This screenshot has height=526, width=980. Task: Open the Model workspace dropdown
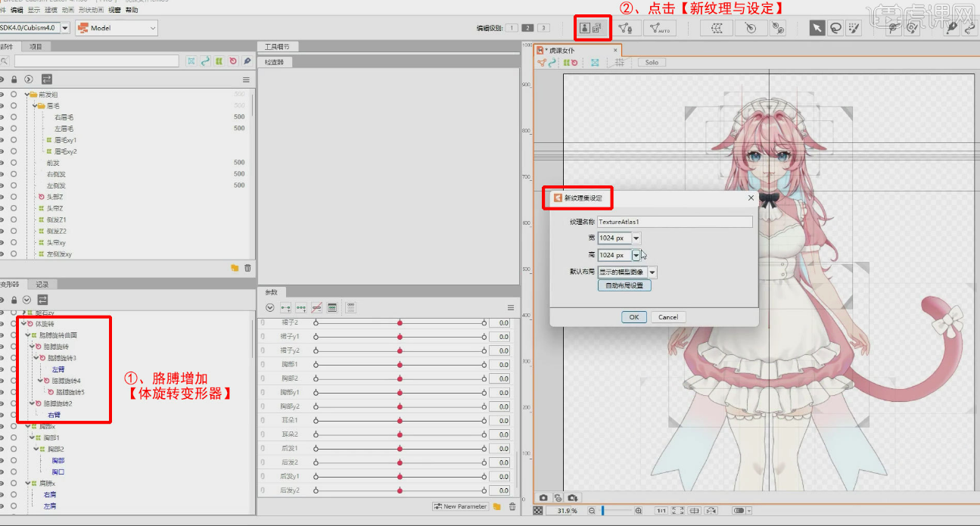pos(117,28)
